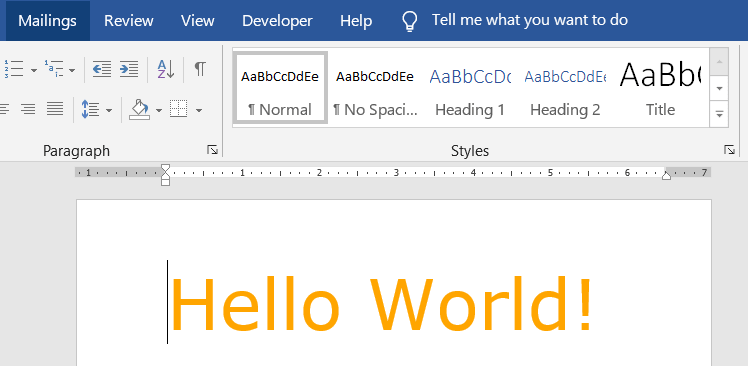
Task: Show the next row of the styles gallery
Action: tap(719, 88)
